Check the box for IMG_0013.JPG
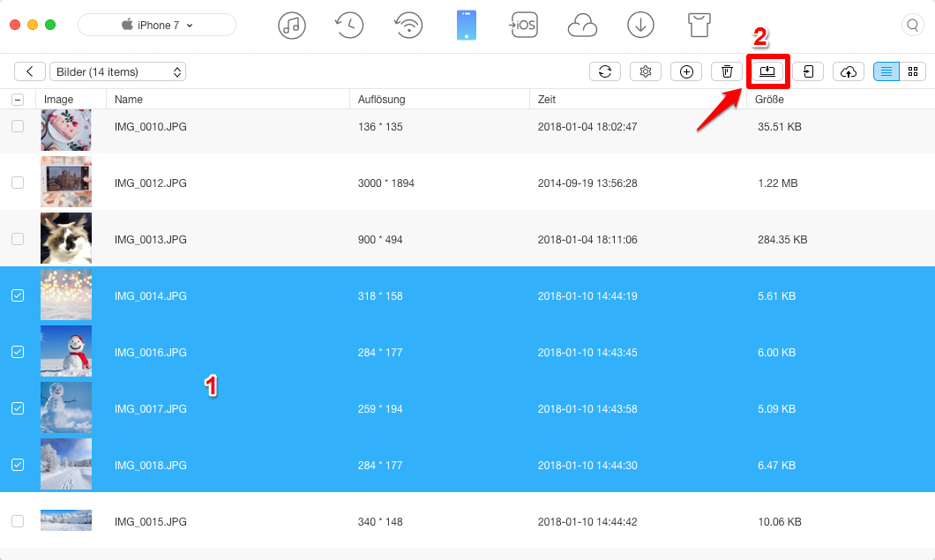Image resolution: width=935 pixels, height=560 pixels. (18, 239)
